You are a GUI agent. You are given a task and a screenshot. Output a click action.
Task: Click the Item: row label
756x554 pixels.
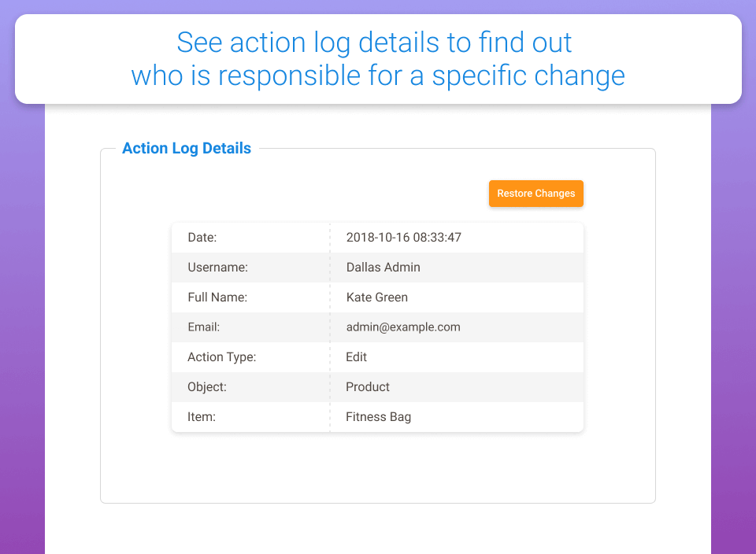201,416
